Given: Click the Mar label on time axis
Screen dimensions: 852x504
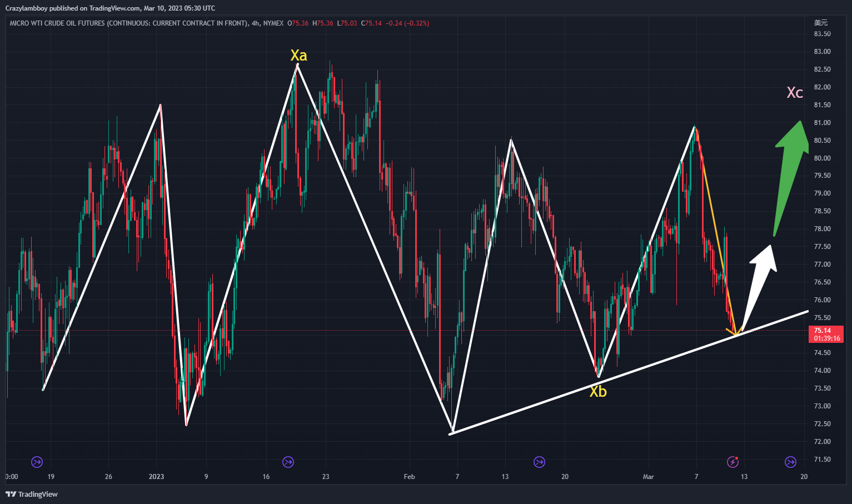Looking at the screenshot, I should point(648,477).
